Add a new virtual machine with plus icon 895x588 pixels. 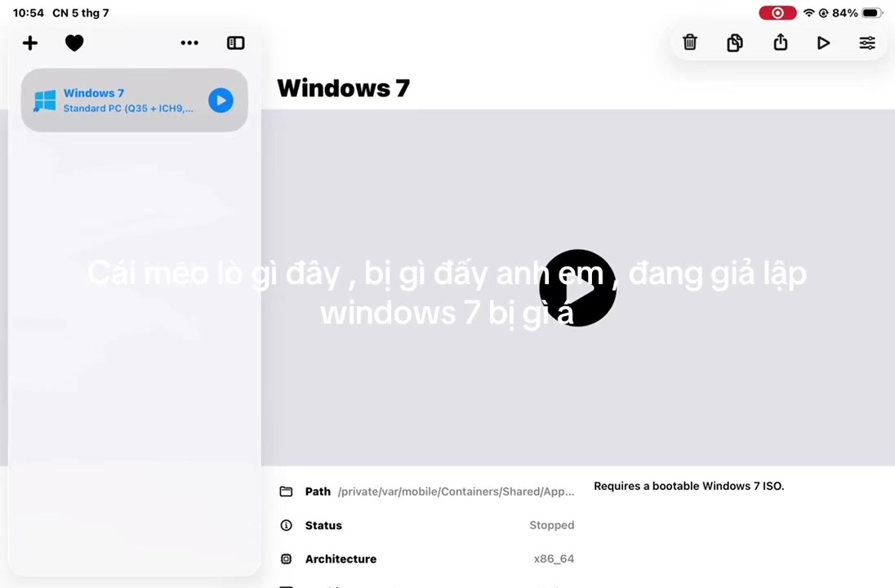[30, 42]
